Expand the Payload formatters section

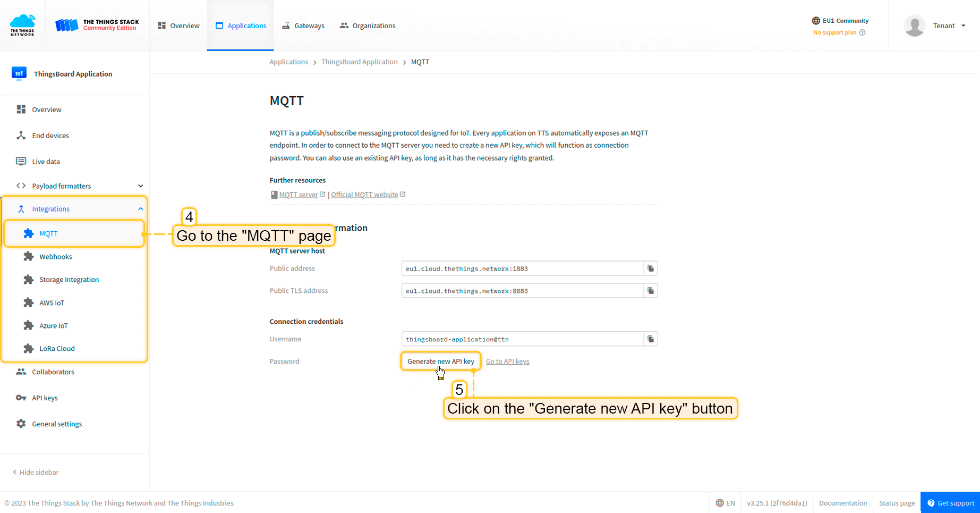point(62,186)
